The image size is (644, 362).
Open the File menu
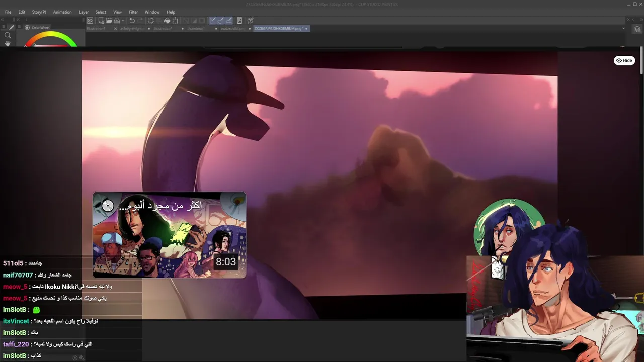[8, 12]
